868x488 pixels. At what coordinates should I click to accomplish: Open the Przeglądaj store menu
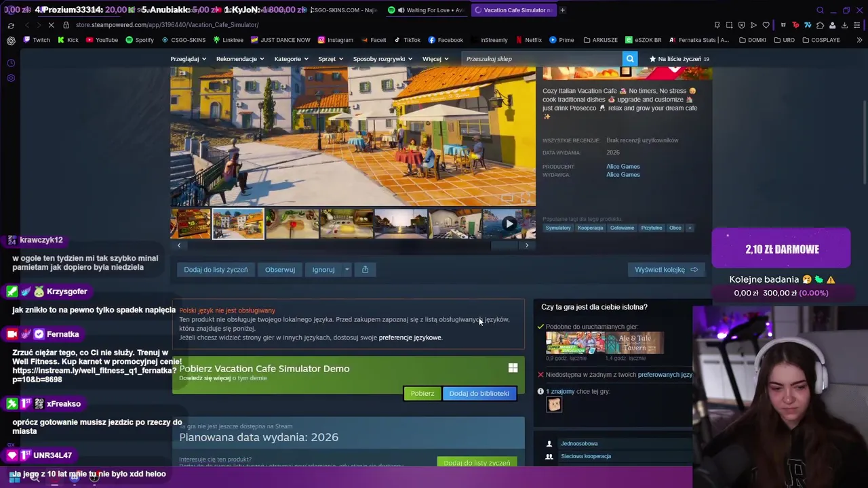click(188, 59)
